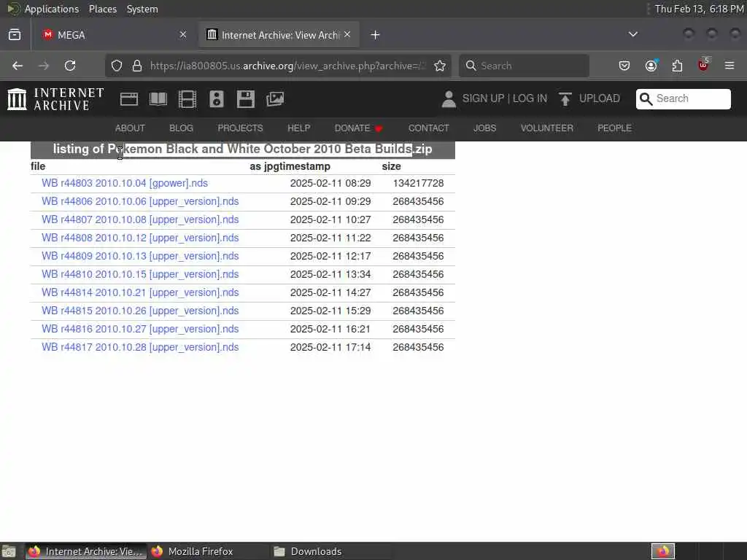Click the LOG IN link
This screenshot has width=747, height=560.
tap(530, 98)
